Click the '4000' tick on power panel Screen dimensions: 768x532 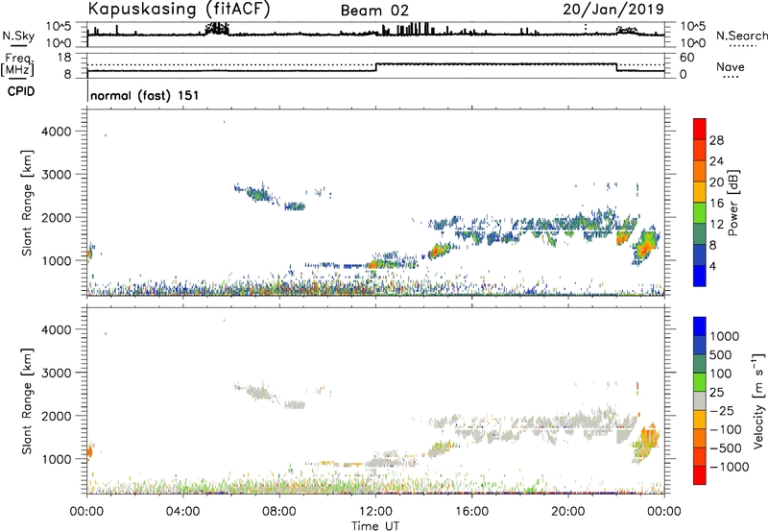pos(57,132)
